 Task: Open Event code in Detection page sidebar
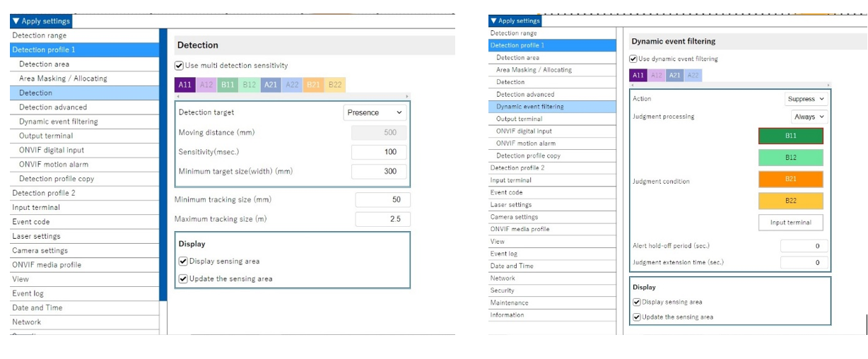(x=85, y=222)
